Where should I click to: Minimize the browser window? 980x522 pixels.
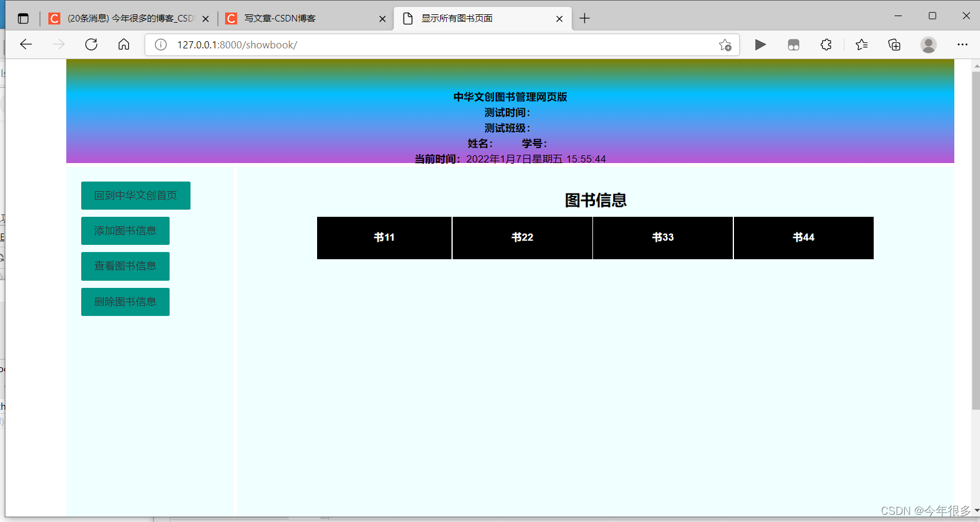click(x=898, y=16)
